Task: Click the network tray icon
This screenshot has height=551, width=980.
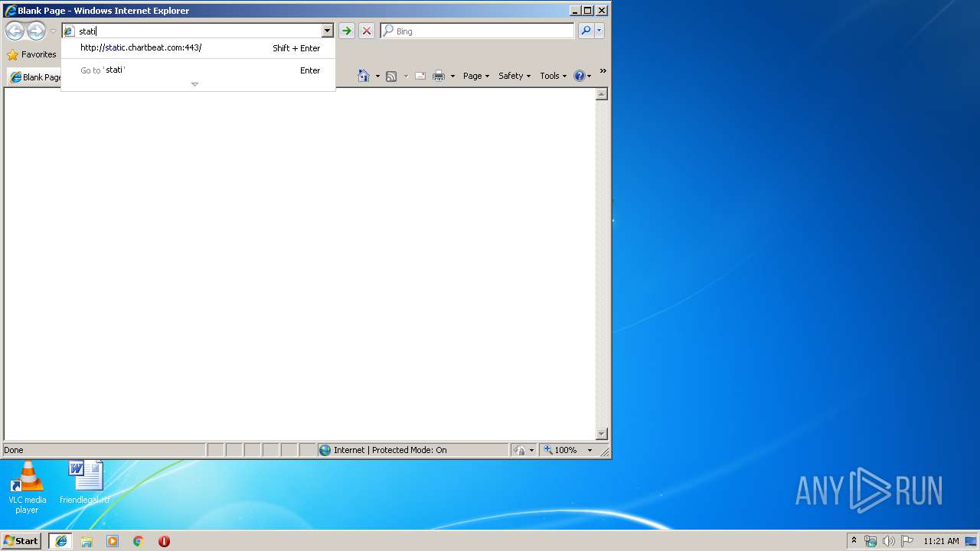Action: click(x=871, y=541)
